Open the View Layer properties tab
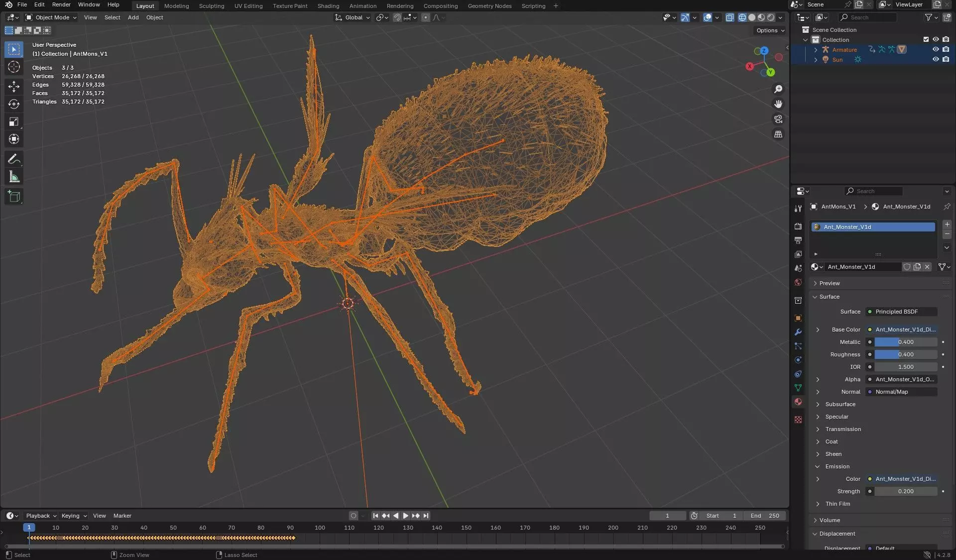This screenshot has height=560, width=956. click(798, 254)
